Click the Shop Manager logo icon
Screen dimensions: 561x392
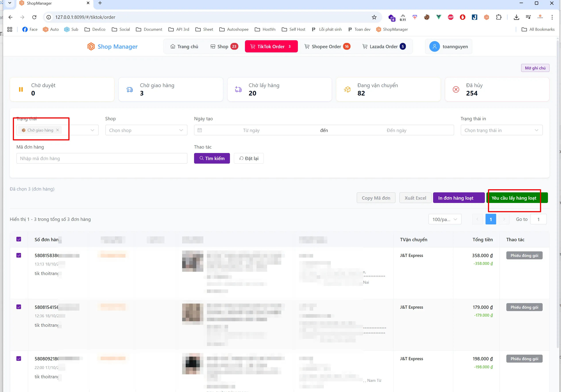point(91,46)
